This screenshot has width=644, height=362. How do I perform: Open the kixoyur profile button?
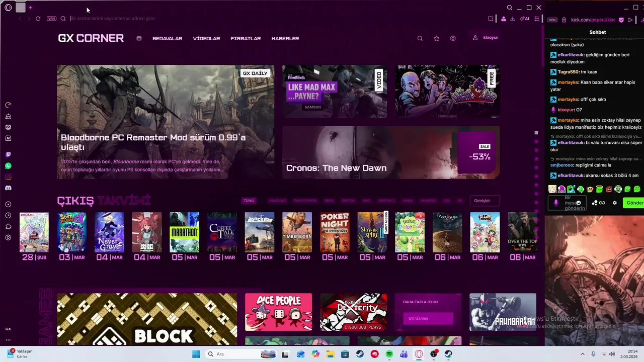pos(486,38)
